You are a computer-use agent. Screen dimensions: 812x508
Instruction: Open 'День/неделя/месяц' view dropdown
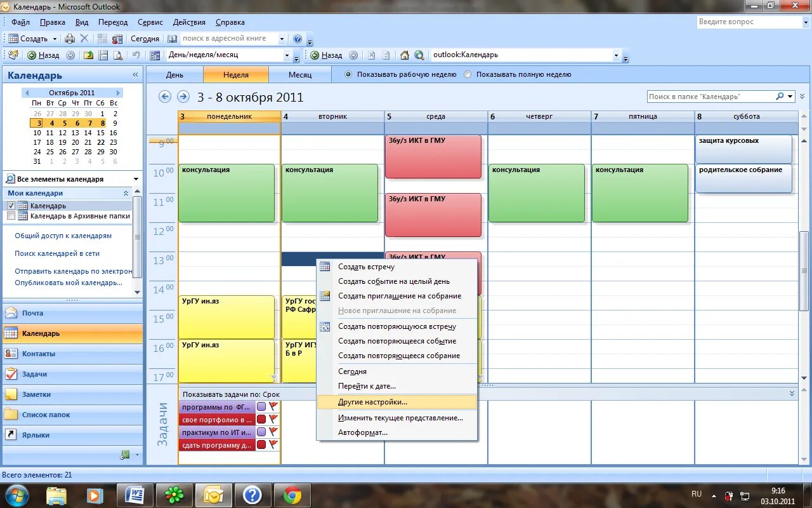point(286,55)
